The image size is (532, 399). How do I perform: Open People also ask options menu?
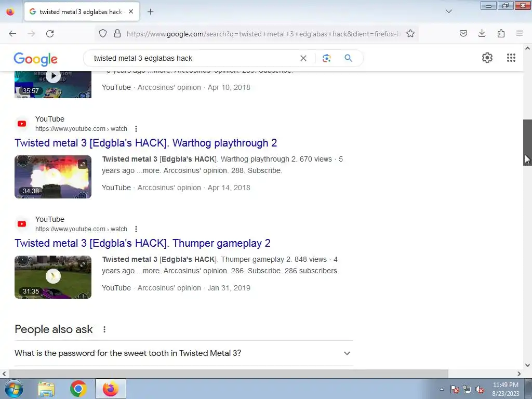tap(104, 329)
